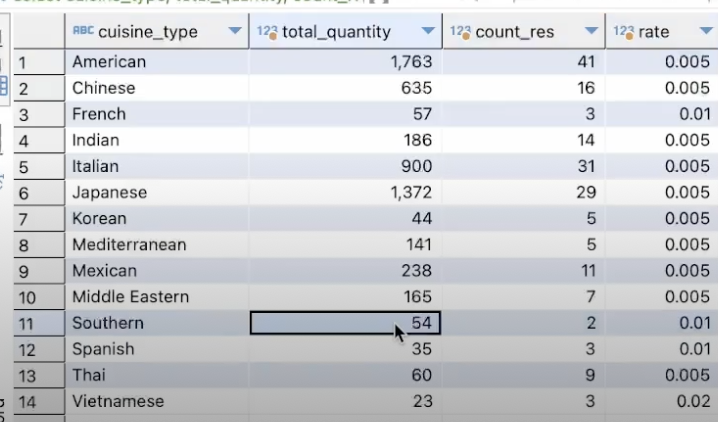Viewport: 718px width, 422px height.
Task: Click the Korean cuisine cell
Action: click(x=157, y=218)
